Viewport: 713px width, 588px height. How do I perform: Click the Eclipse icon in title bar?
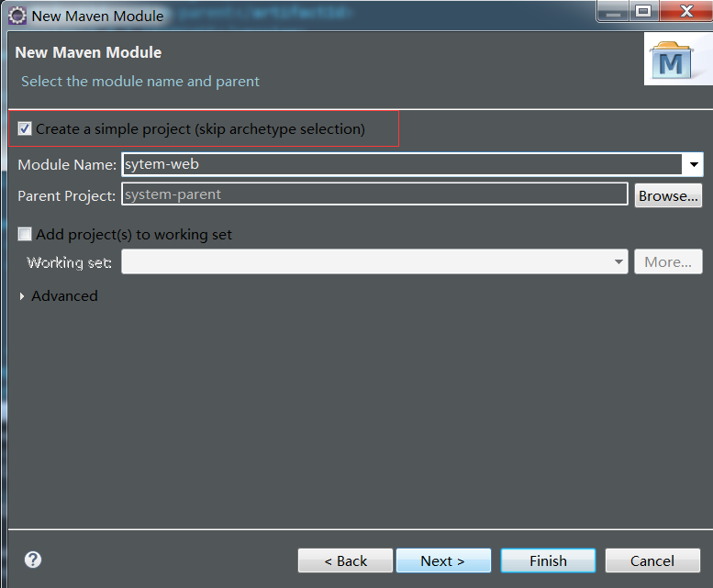pyautogui.click(x=17, y=16)
